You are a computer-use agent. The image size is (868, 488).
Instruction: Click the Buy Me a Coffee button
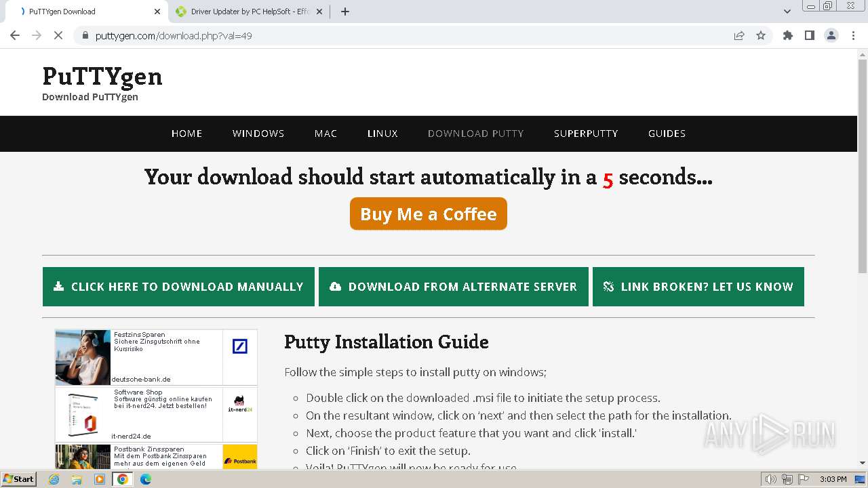tap(429, 213)
